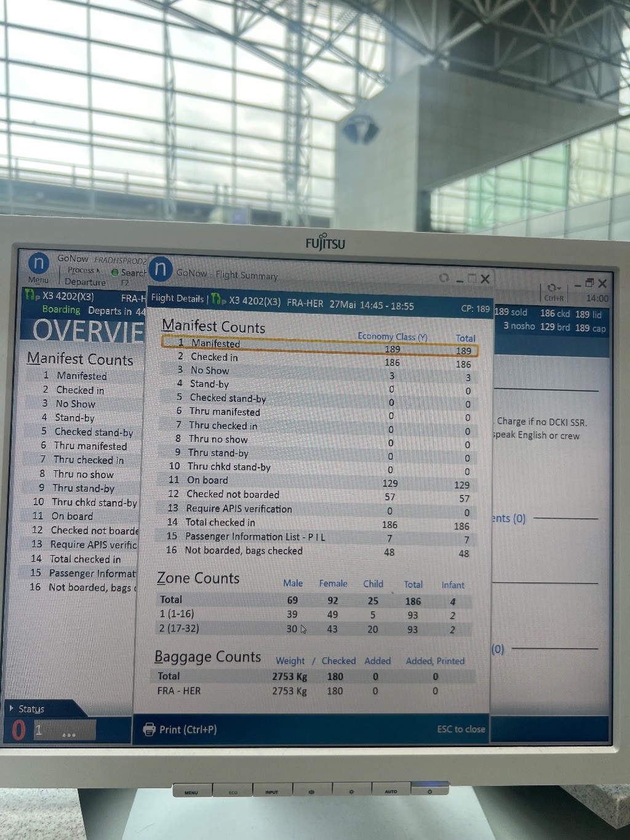Screen dimensions: 630x840
Task: Close the Flight Summary dialog
Action: click(x=485, y=279)
